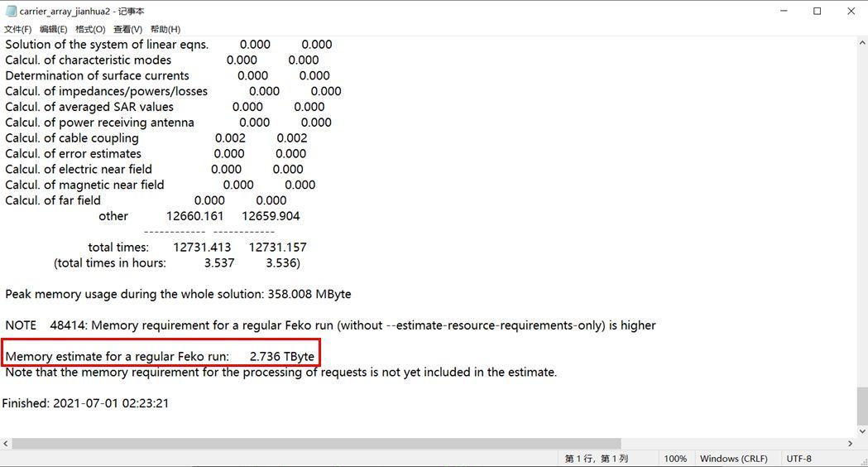
Task: Click the horizontal scrollbar right arrow
Action: 851,444
